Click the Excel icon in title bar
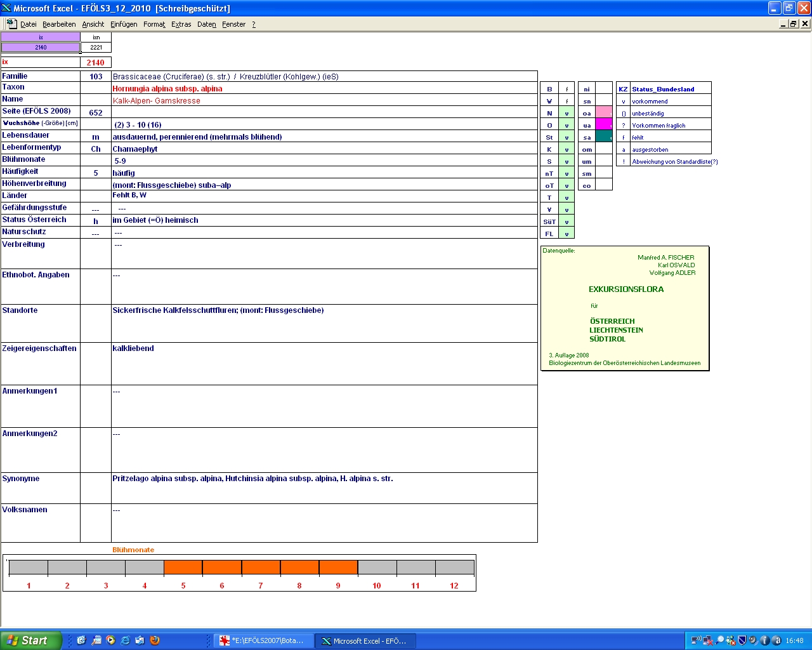The height and width of the screenshot is (650, 812). click(x=6, y=8)
